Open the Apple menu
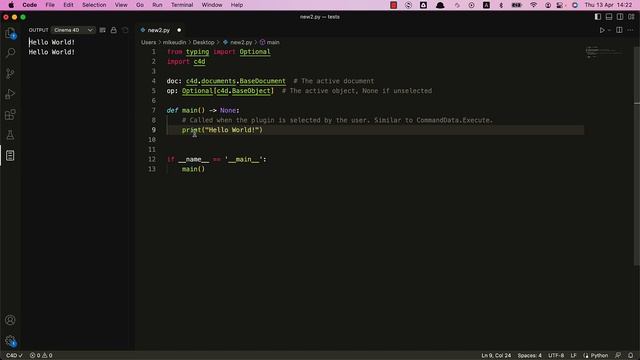The image size is (640, 360). point(11,5)
